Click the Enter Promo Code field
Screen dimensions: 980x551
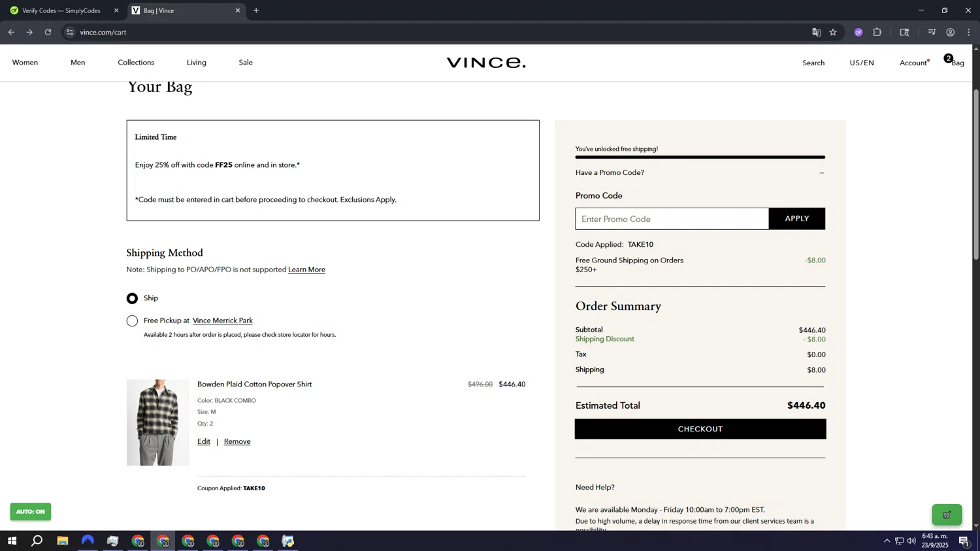(672, 219)
